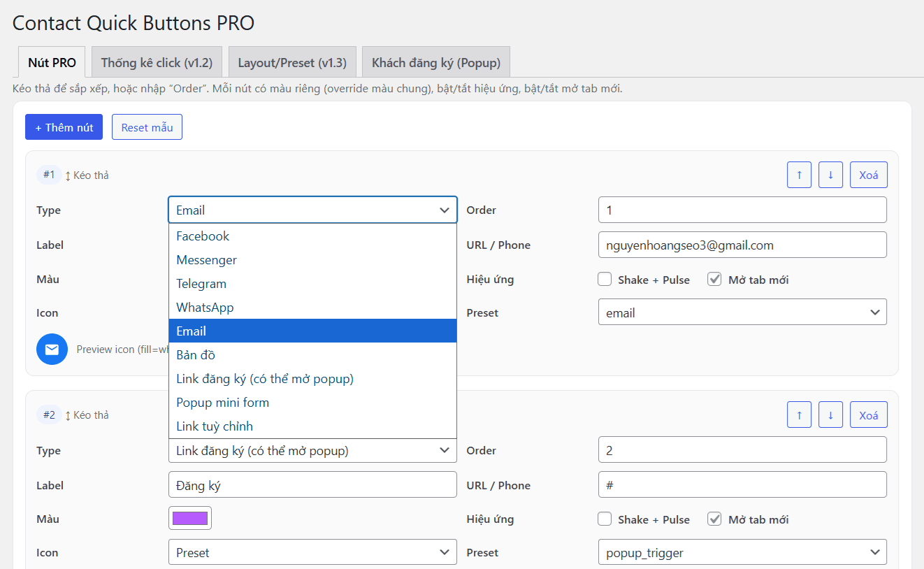Click the + Thêm nút button
Screen dimensions: 924x569
tap(64, 127)
